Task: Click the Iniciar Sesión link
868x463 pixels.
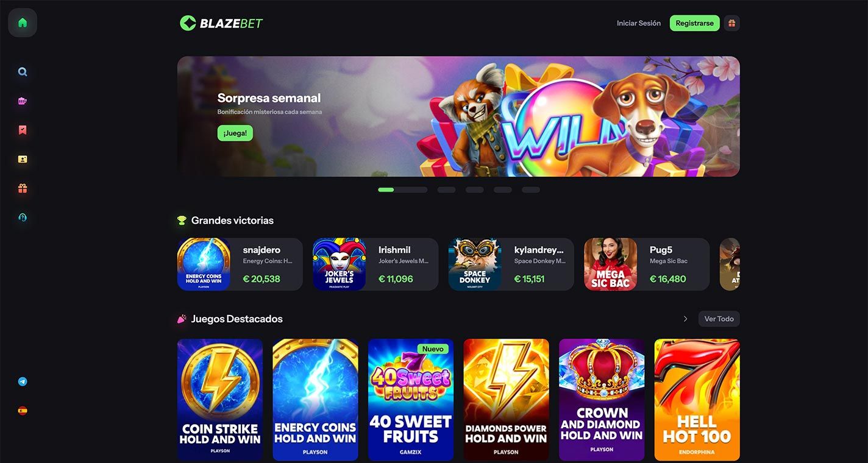Action: click(x=638, y=23)
